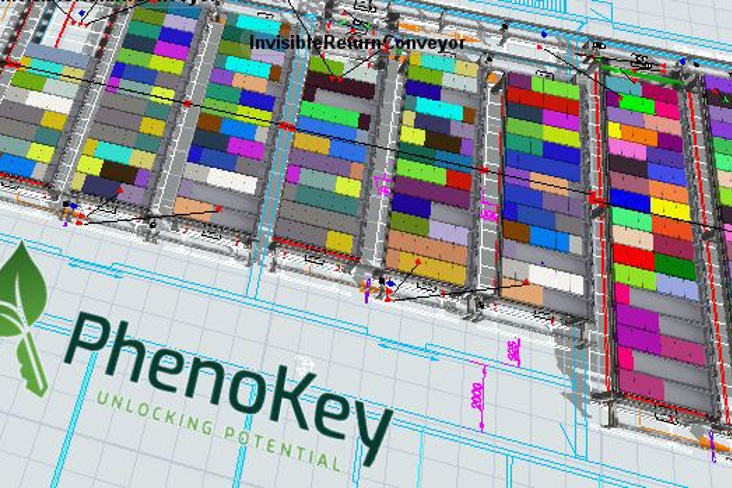This screenshot has height=488, width=732.
Task: Click the InvisibleReturnConveyor label
Action: coord(357,44)
